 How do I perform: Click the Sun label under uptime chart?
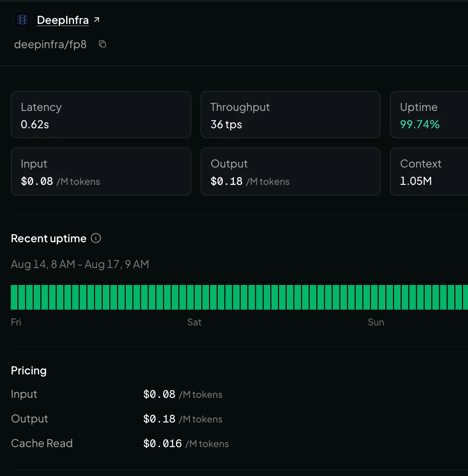[376, 322]
